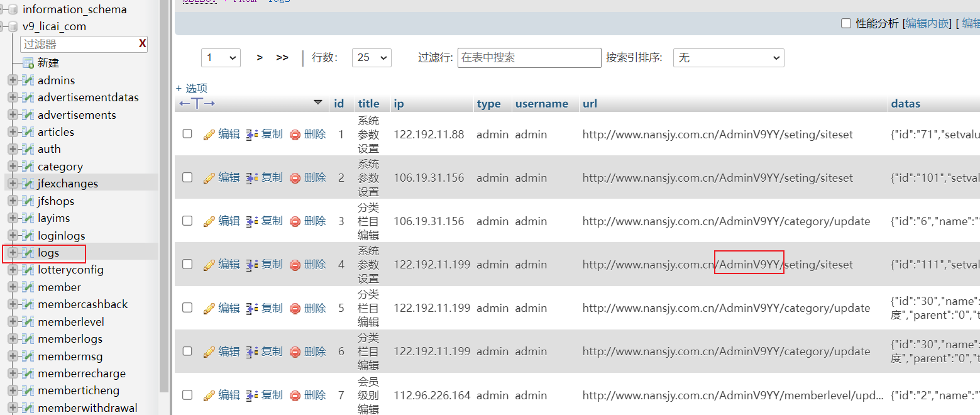980x415 pixels.
Task: Click the full texts toggle arrows icon
Action: pyautogui.click(x=197, y=103)
